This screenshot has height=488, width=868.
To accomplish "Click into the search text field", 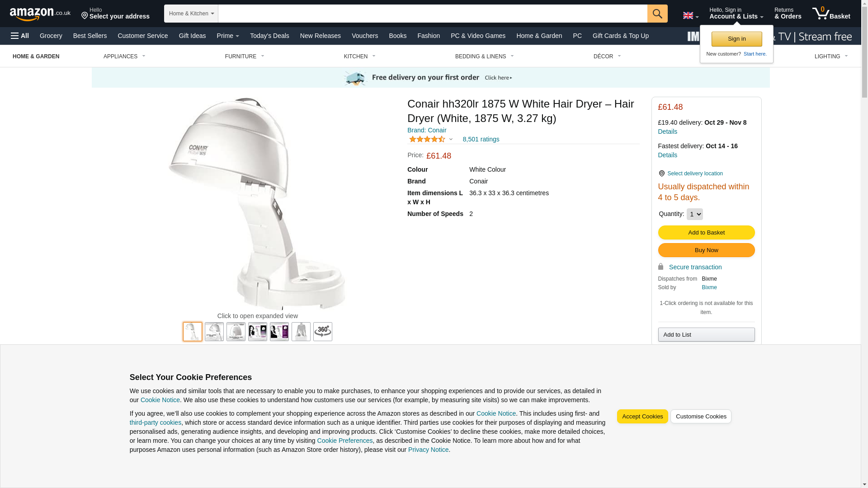I will (x=433, y=14).
